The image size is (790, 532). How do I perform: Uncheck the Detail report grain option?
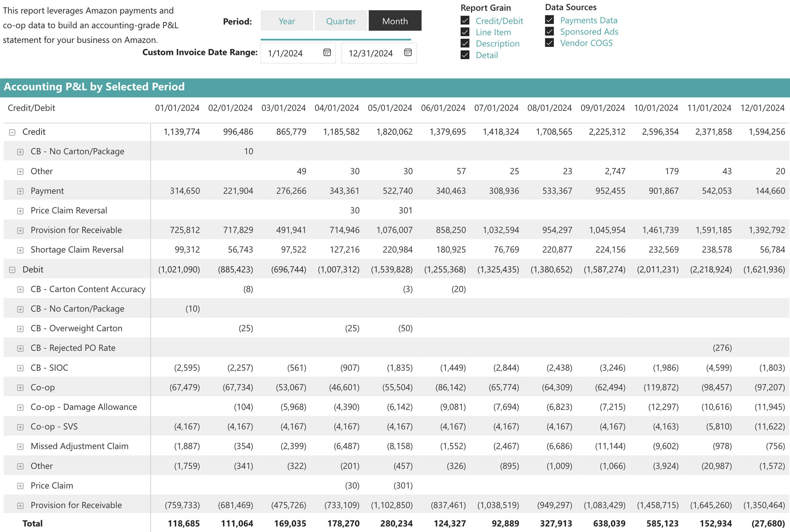click(465, 55)
